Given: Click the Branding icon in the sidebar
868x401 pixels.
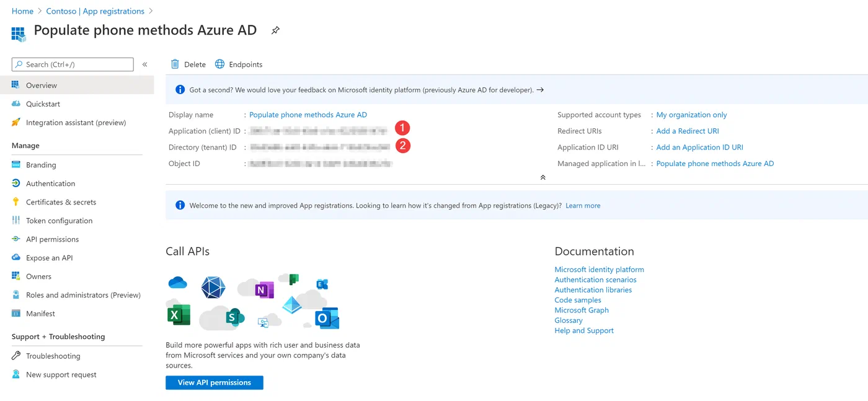Looking at the screenshot, I should (15, 165).
